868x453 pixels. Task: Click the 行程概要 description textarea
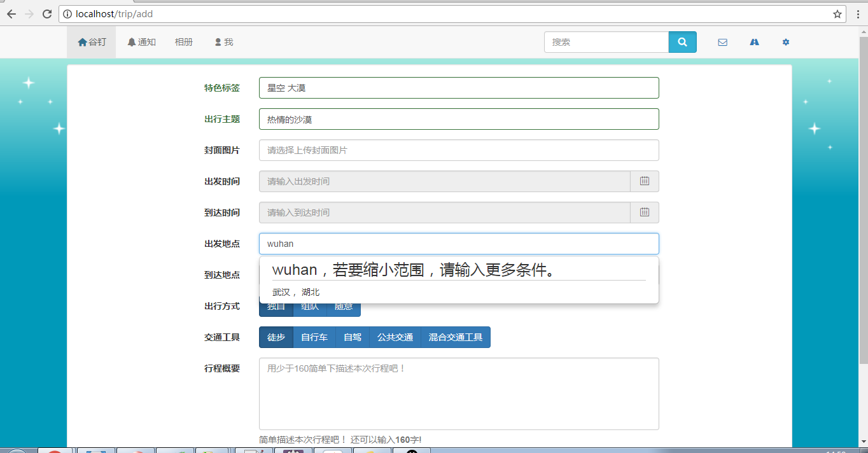pyautogui.click(x=458, y=394)
